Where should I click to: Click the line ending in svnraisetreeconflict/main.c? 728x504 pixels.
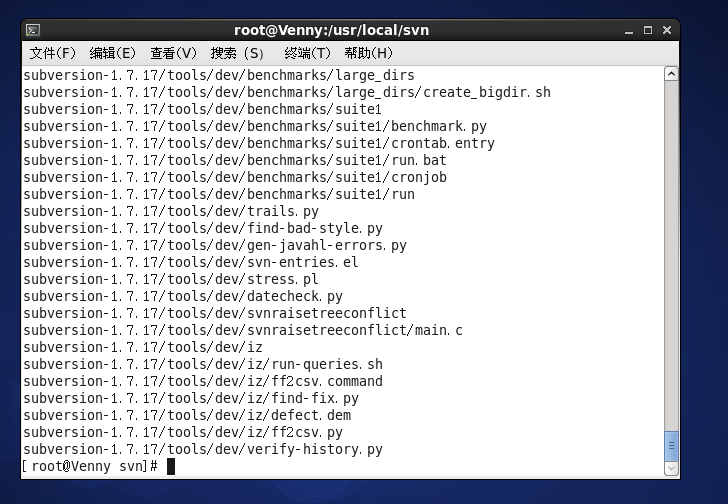pyautogui.click(x=243, y=330)
